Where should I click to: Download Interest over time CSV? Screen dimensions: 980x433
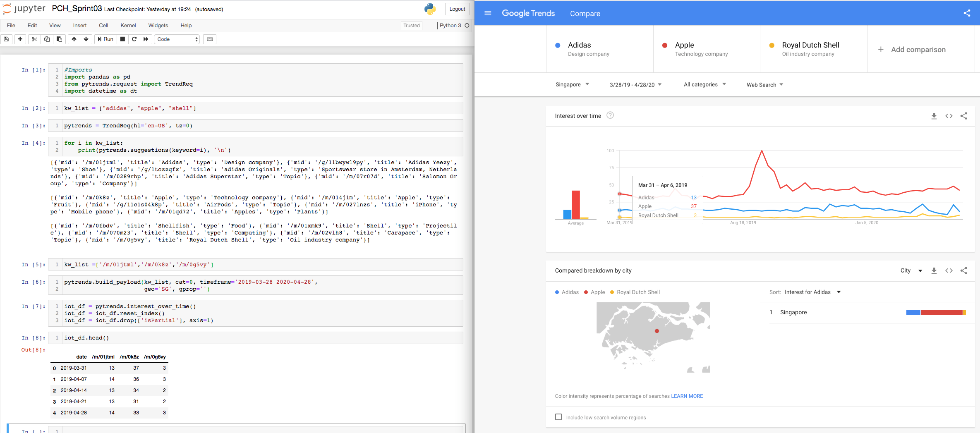click(x=934, y=116)
